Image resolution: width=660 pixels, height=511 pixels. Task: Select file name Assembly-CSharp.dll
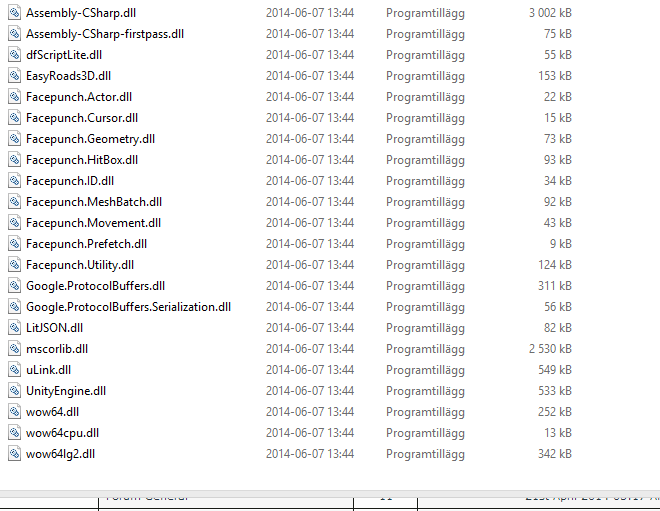[x=81, y=13]
